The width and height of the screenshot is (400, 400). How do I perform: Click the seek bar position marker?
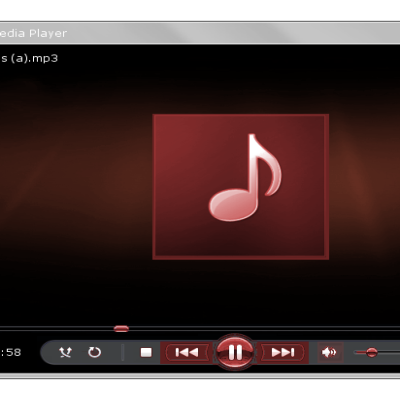pos(121,329)
